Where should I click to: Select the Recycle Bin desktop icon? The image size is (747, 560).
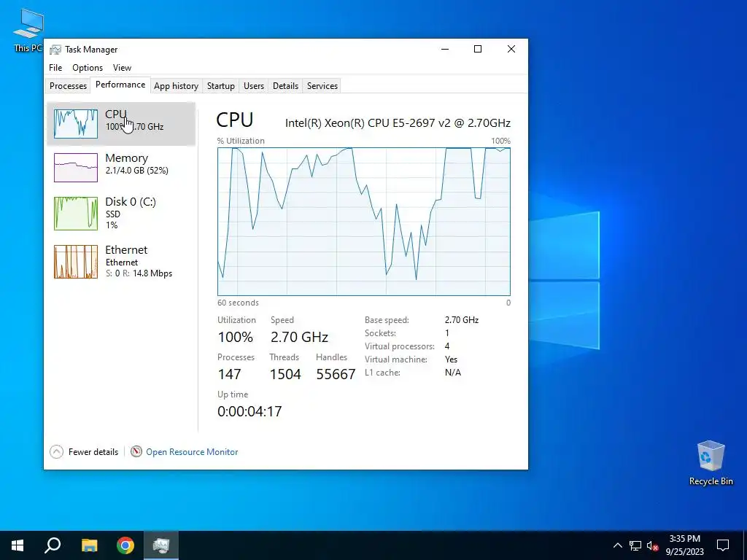711,463
